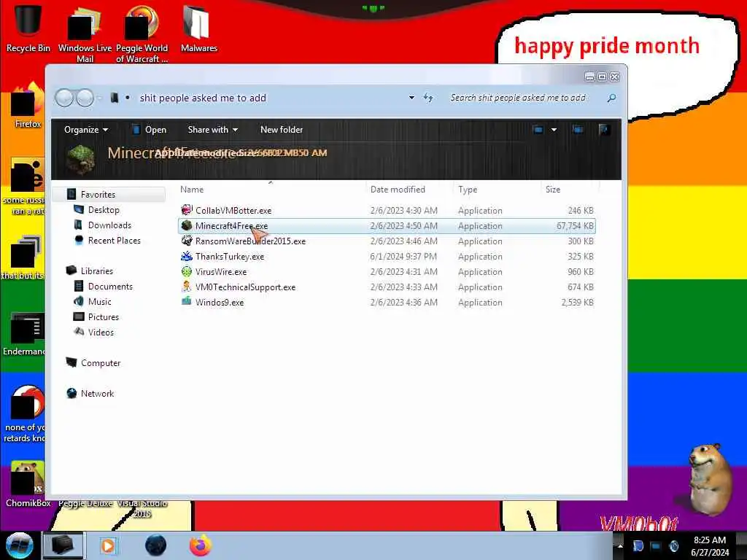Click the refresh button beside address bar
The height and width of the screenshot is (560, 747).
tap(428, 98)
